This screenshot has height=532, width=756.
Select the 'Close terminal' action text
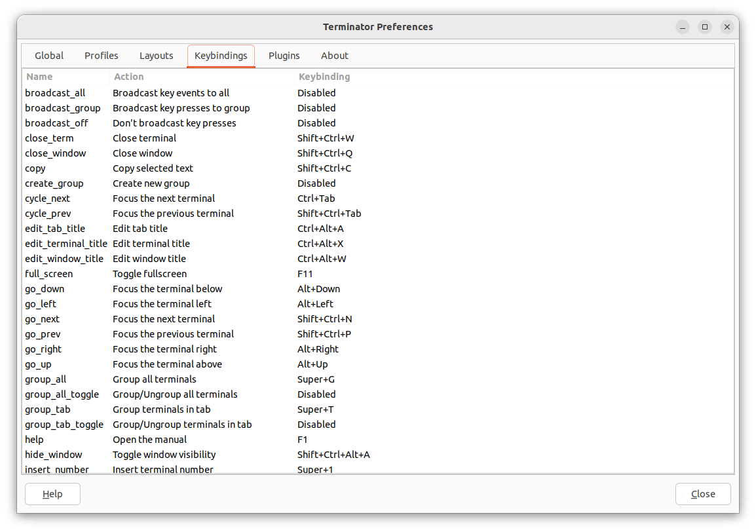(145, 138)
